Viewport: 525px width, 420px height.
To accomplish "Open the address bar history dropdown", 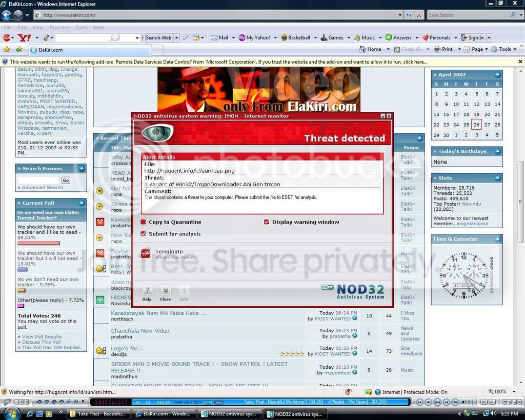I will (400, 15).
